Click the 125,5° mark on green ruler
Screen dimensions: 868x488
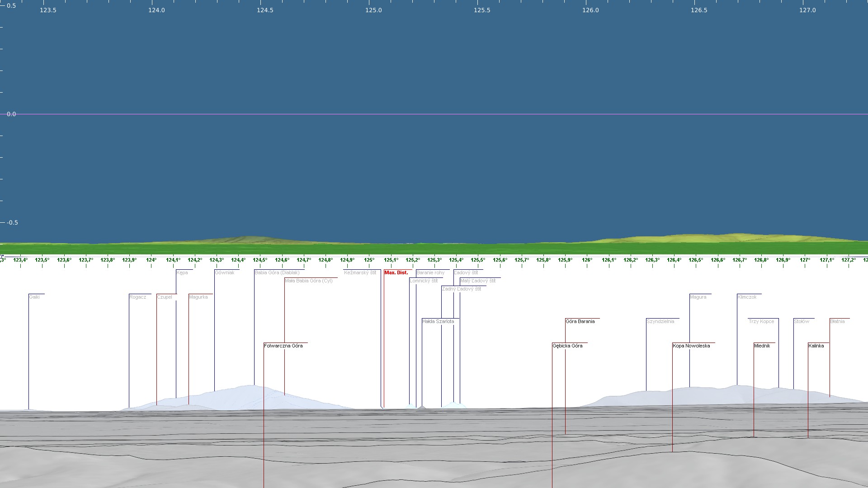click(478, 260)
